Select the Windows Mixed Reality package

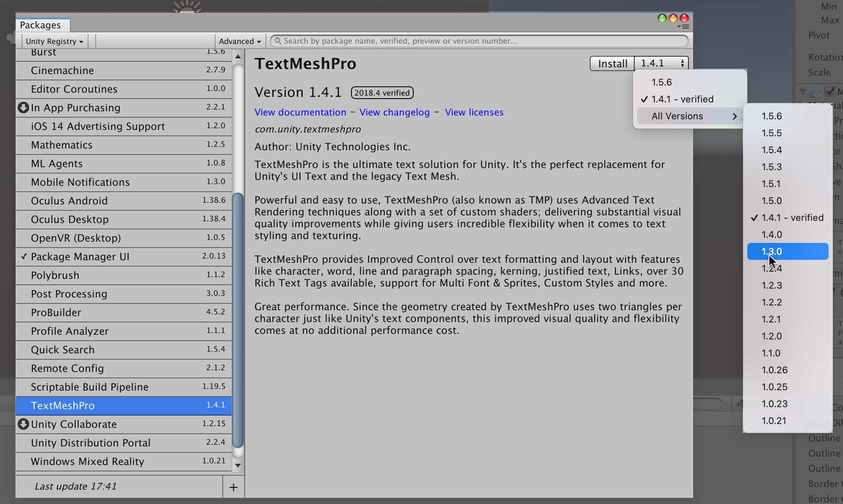click(124, 461)
